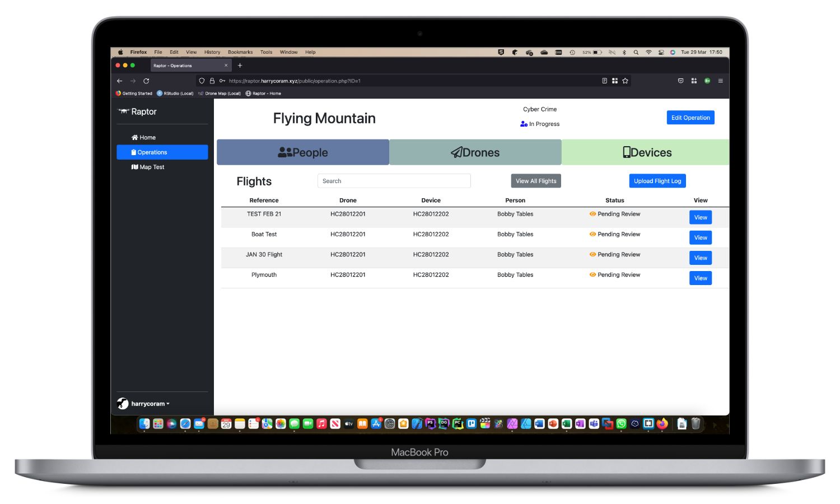840x504 pixels.
Task: Open the Drones section tab
Action: 475,152
